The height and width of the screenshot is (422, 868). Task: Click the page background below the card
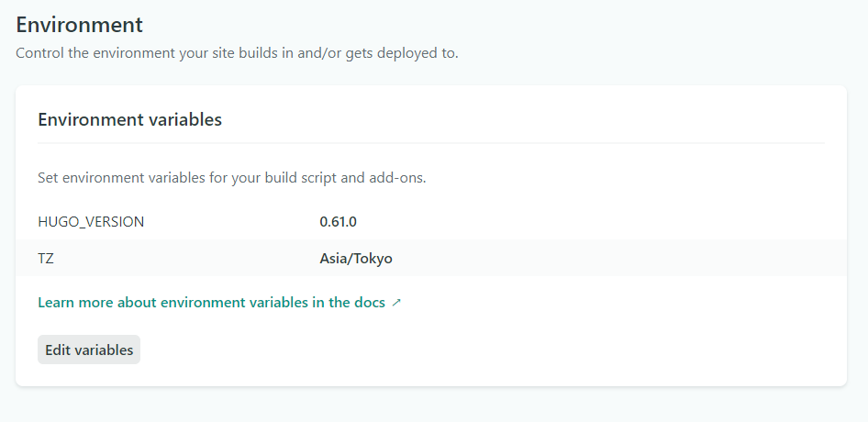pyautogui.click(x=431, y=405)
